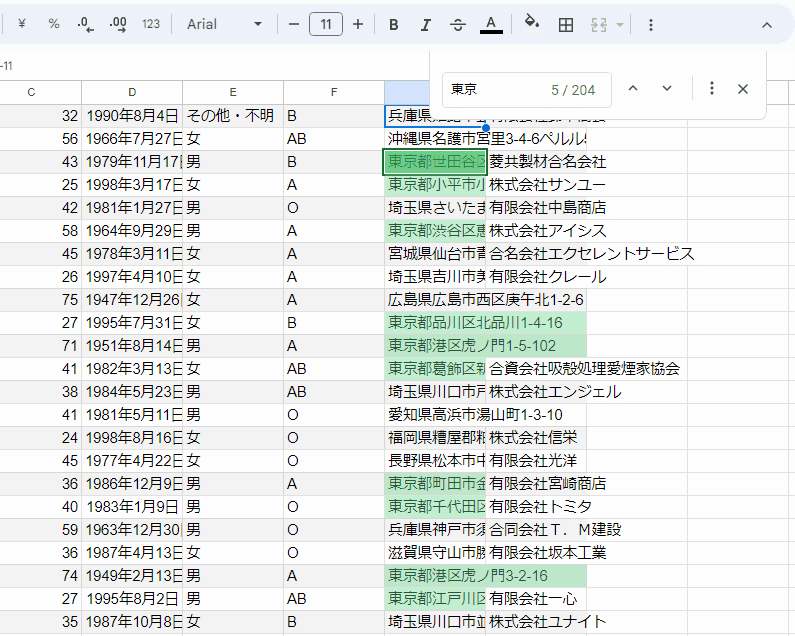This screenshot has width=795, height=636.
Task: Close the find box
Action: (x=743, y=89)
